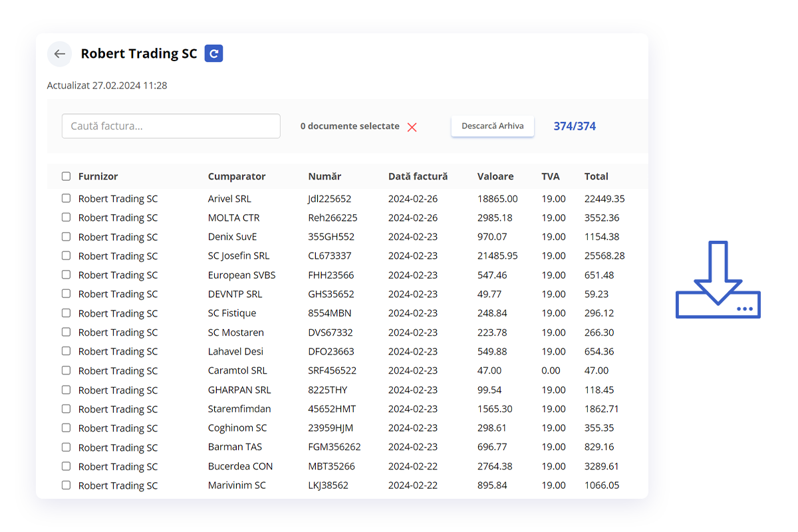The height and width of the screenshot is (532, 798).
Task: Check the select-all checkbox in the Furnizor header
Action: pos(65,176)
